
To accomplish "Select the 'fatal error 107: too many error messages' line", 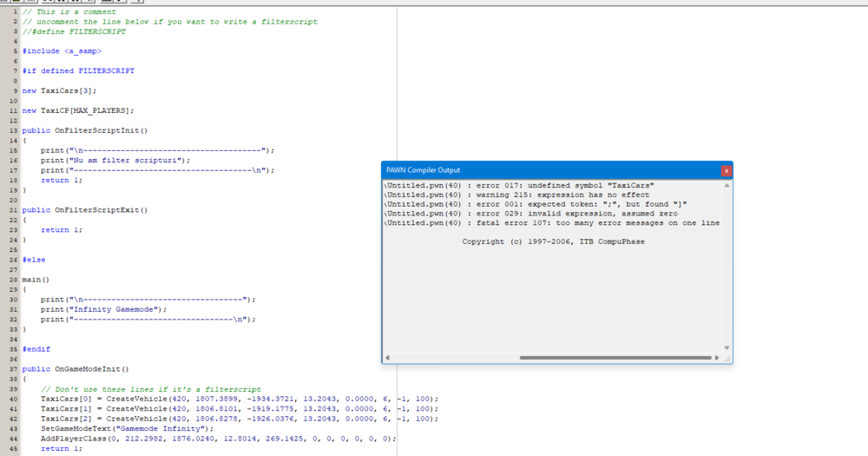I will click(x=552, y=223).
